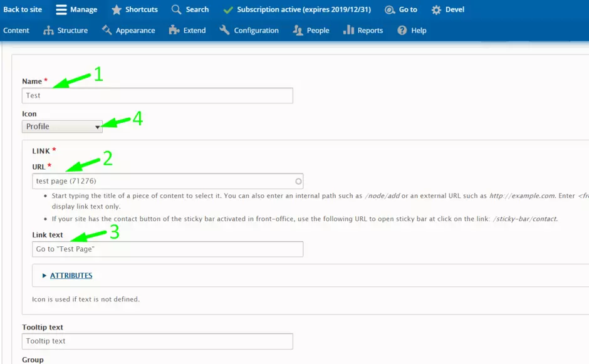The width and height of the screenshot is (589, 364).
Task: Click the Help question mark icon
Action: coord(402,31)
